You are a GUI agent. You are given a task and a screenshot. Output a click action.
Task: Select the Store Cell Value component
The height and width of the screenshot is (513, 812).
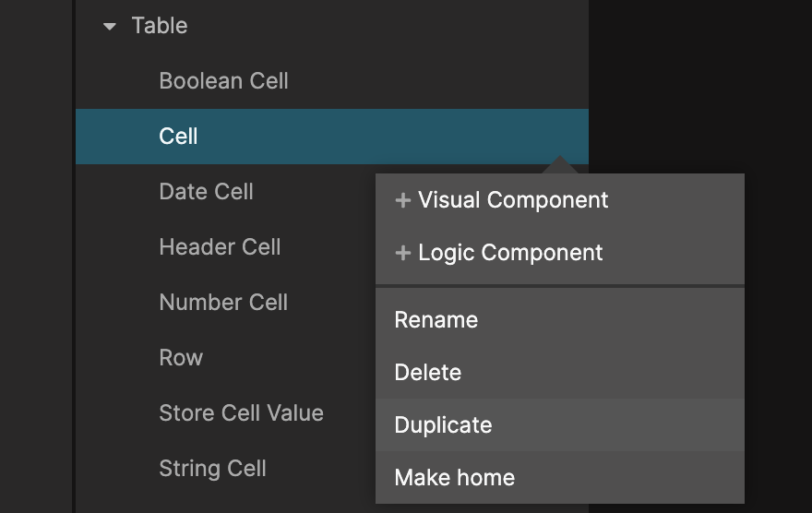coord(241,413)
